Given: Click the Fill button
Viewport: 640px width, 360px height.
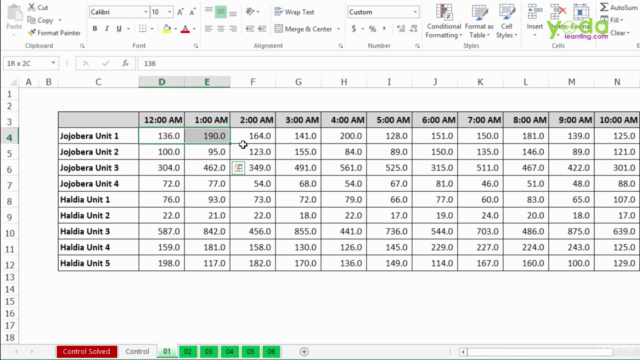Looking at the screenshot, I should click(612, 20).
